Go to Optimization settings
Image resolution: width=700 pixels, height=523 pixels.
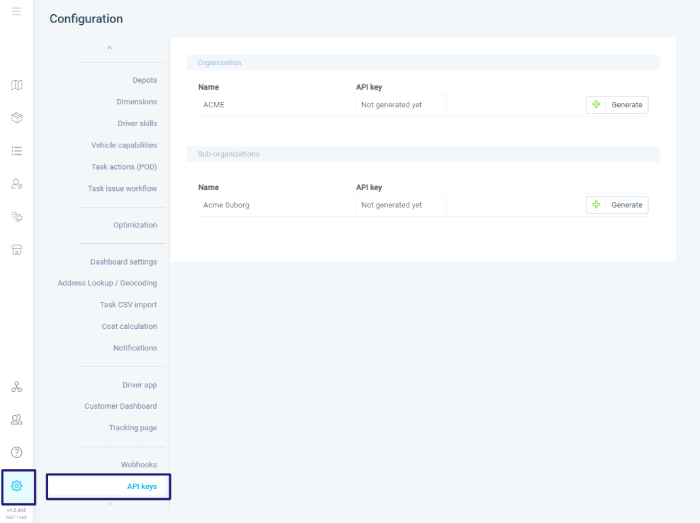click(135, 225)
